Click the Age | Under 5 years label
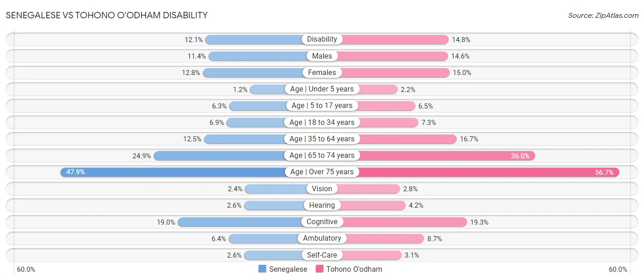This screenshot has height=280, width=644. 322,89
